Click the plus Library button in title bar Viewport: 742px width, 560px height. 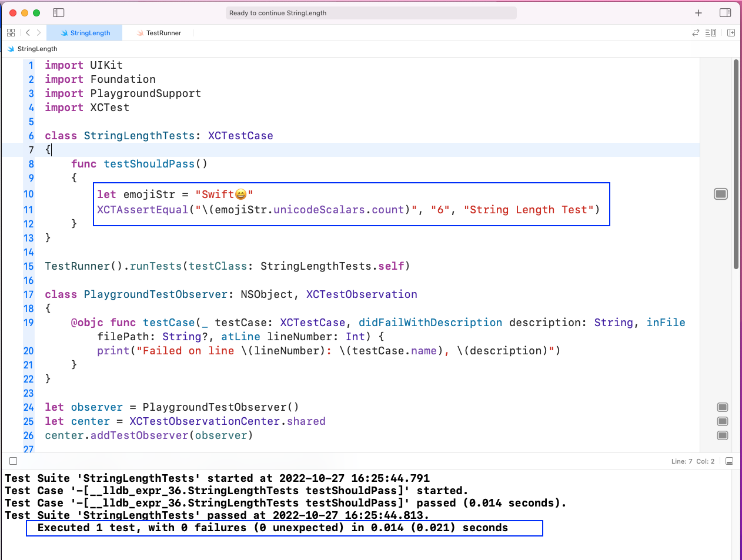tap(698, 13)
